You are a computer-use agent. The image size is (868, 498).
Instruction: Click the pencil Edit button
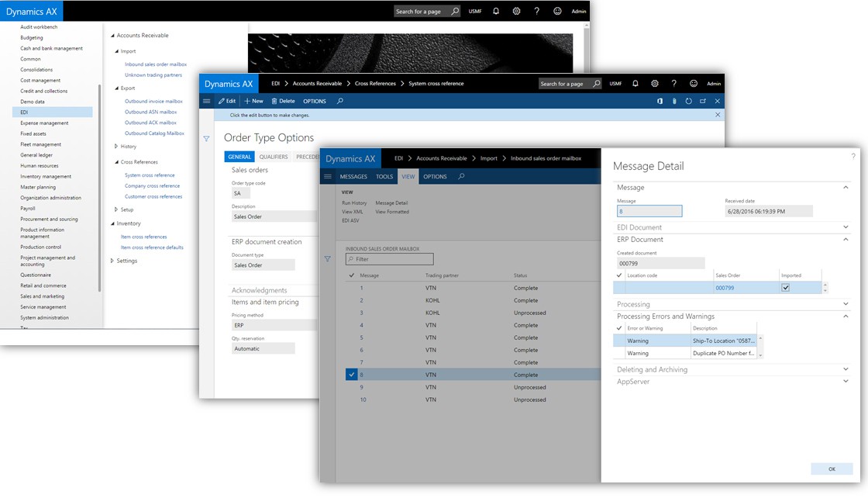[x=227, y=101]
